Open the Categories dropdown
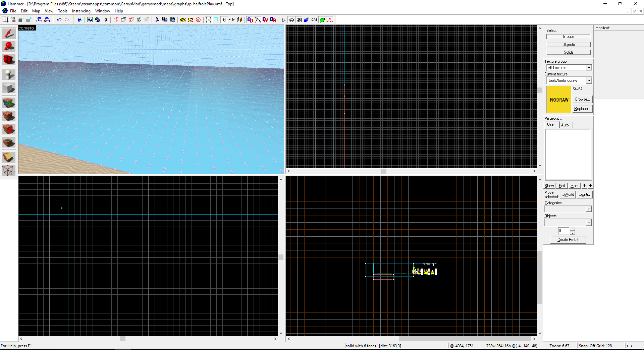The height and width of the screenshot is (350, 644). tap(588, 209)
